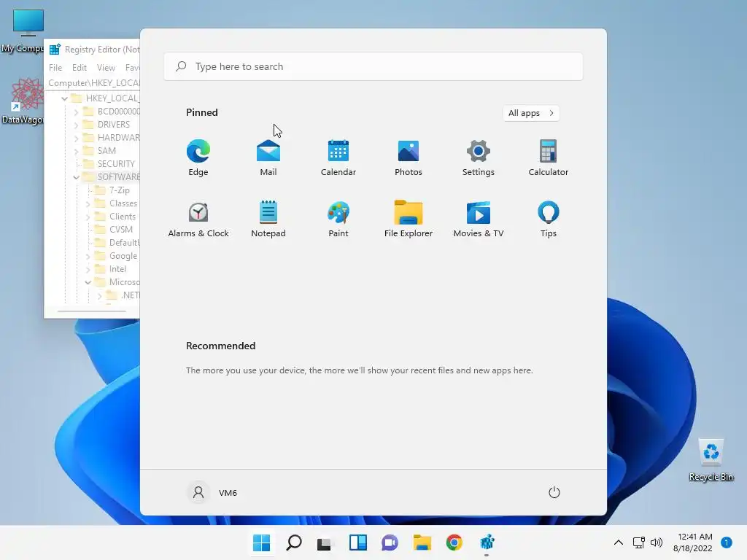Expand the HARDWARE registry key
This screenshot has width=747, height=560.
pos(76,138)
